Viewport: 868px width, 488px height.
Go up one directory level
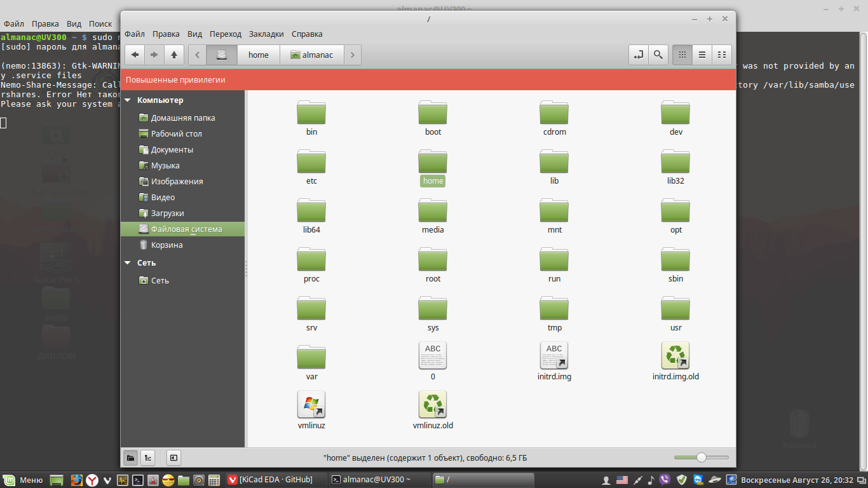pyautogui.click(x=174, y=55)
